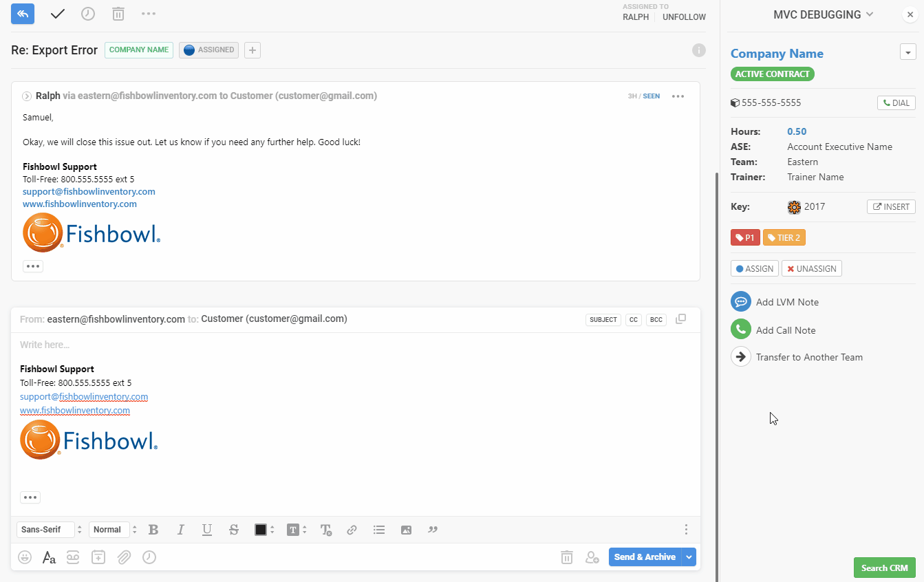Open the more options menu in top toolbar
The height and width of the screenshot is (582, 924).
pos(149,13)
